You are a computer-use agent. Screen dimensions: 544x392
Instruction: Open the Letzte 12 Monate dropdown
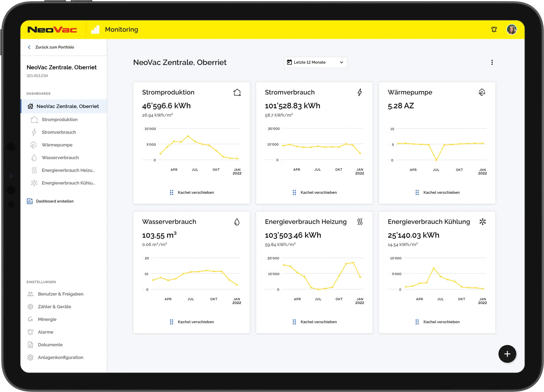(x=315, y=62)
